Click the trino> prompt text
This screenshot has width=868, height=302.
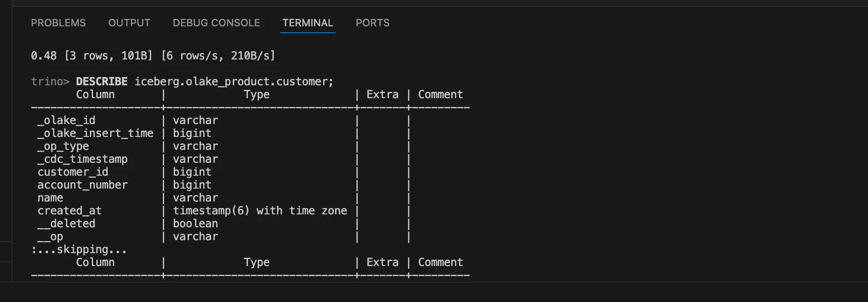(50, 82)
